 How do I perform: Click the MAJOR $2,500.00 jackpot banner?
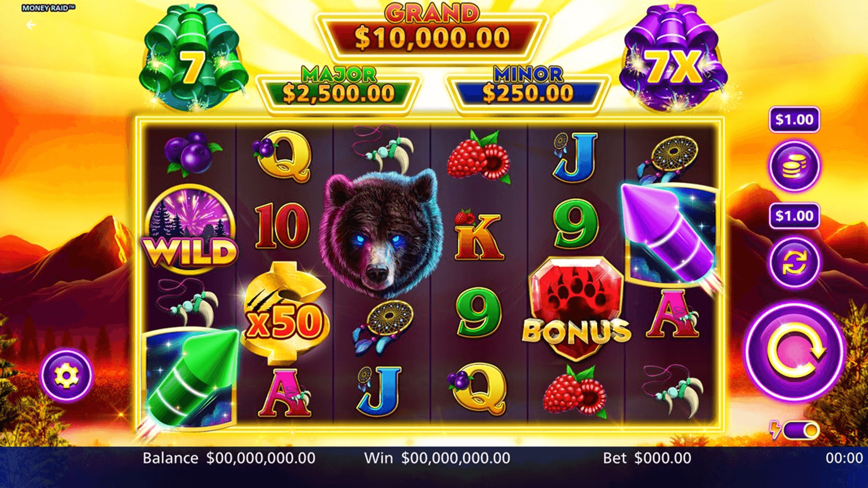(x=338, y=89)
